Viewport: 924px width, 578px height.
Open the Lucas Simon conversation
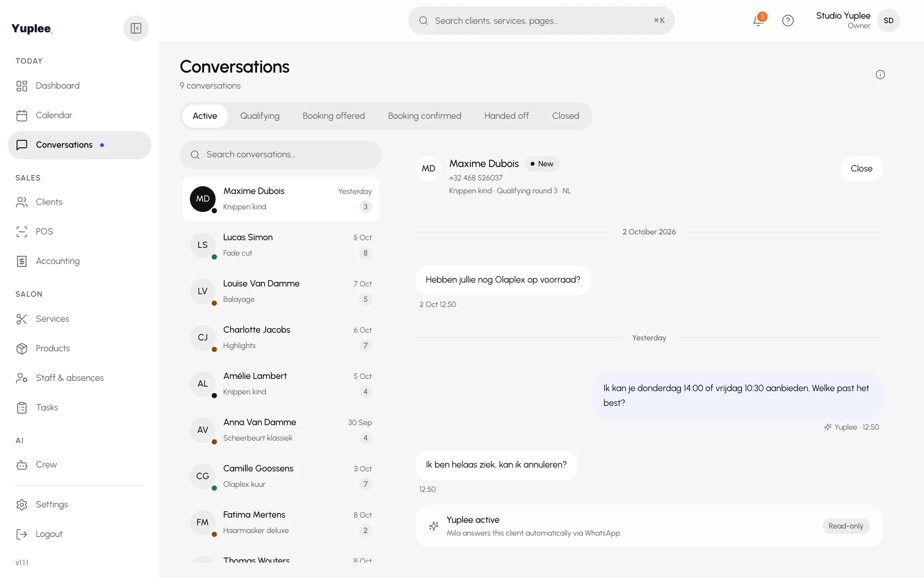click(281, 245)
